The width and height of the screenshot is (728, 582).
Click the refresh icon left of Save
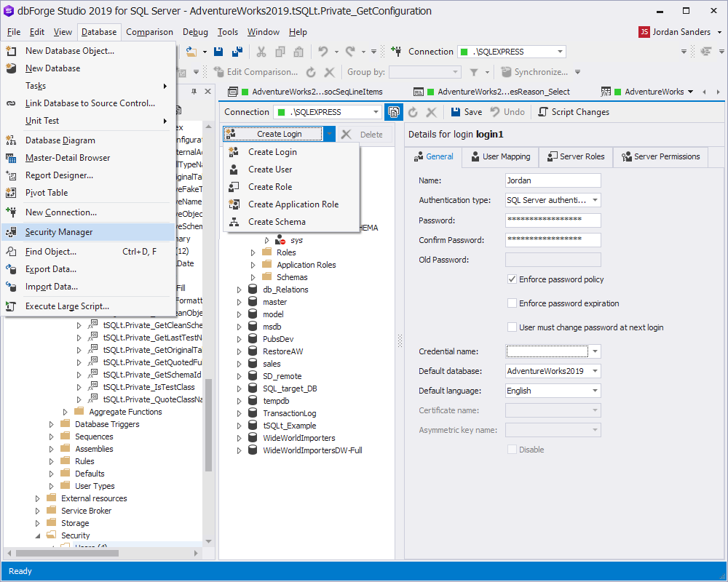pyautogui.click(x=413, y=112)
